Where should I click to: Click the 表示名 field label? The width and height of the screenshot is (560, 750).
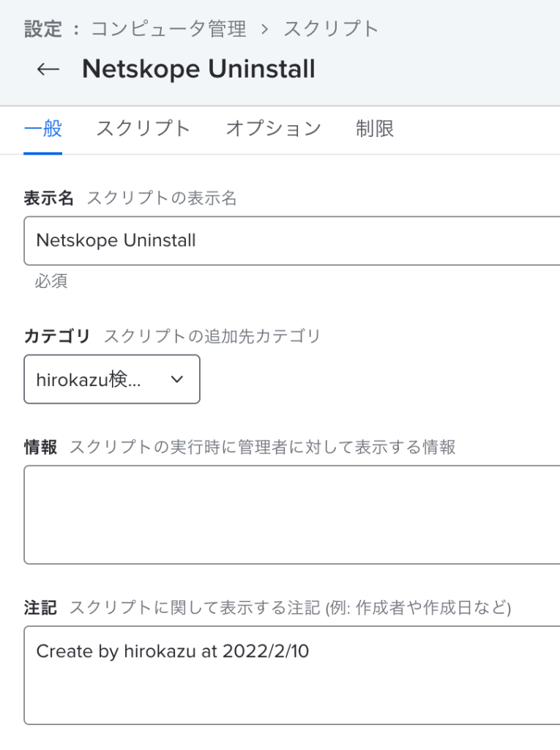coord(48,198)
